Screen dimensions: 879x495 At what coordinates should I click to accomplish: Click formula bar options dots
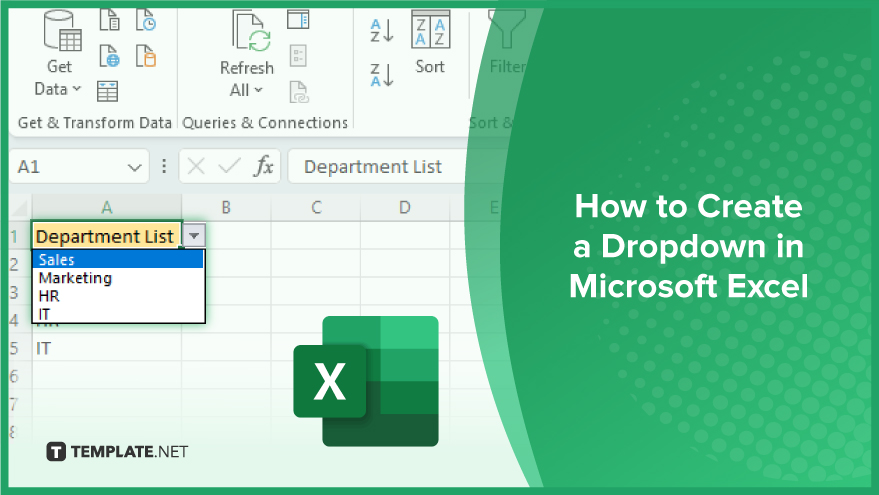click(164, 166)
